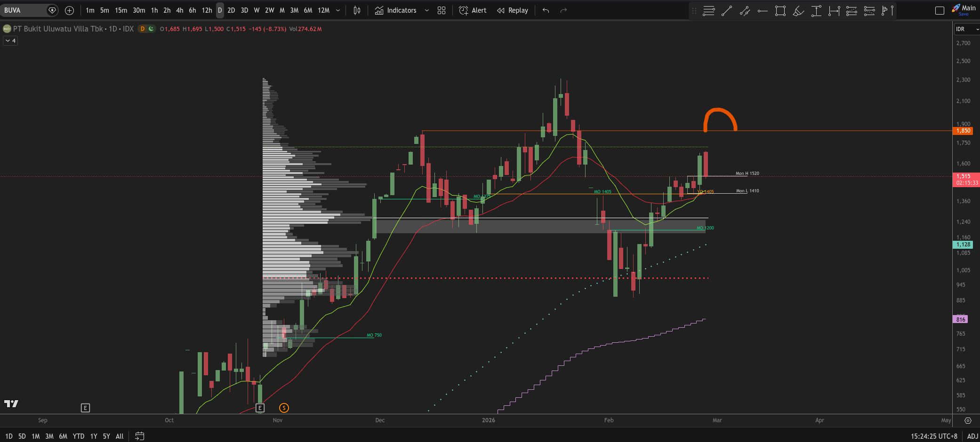Click the teal 1,128 indicator price label
Viewport: 980px width, 442px height.
coord(963,245)
